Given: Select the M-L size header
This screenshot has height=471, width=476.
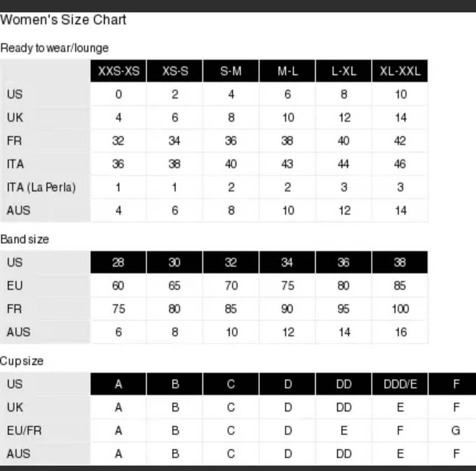Looking at the screenshot, I should [287, 71].
